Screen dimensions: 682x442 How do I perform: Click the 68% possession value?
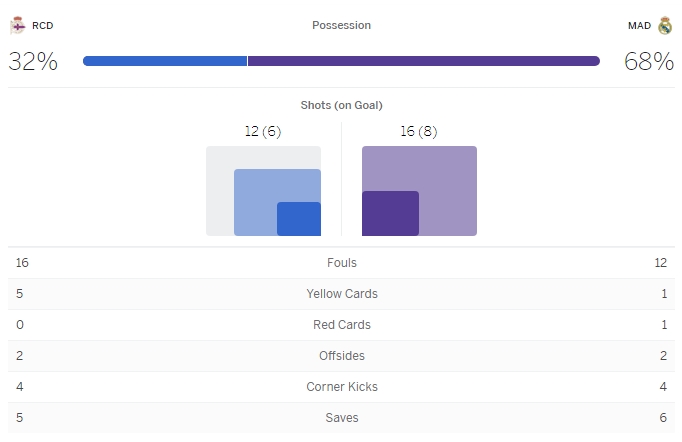pos(649,61)
